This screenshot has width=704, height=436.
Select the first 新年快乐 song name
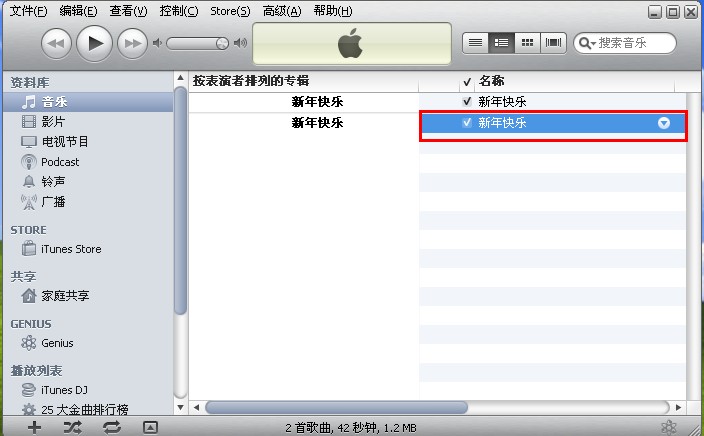[502, 102]
